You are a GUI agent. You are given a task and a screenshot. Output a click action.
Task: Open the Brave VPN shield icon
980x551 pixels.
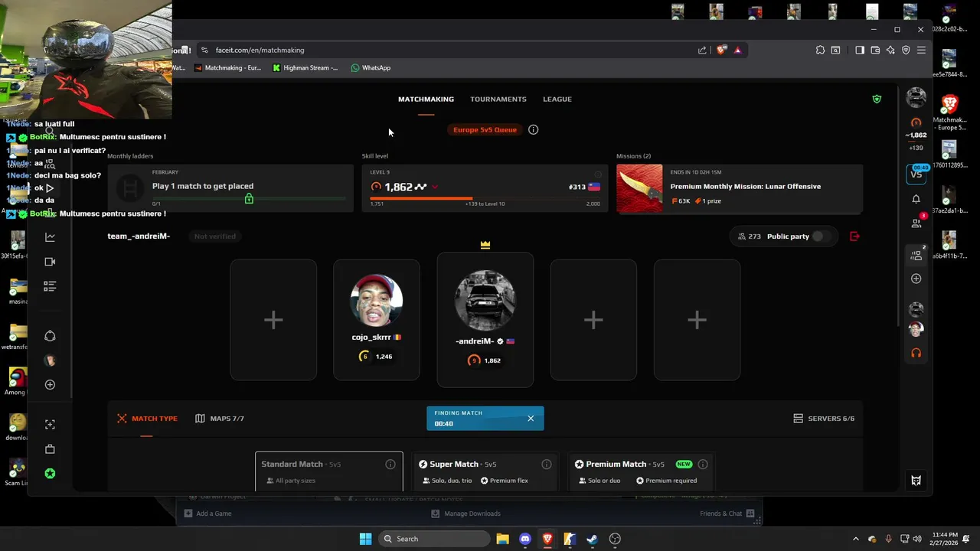(906, 50)
